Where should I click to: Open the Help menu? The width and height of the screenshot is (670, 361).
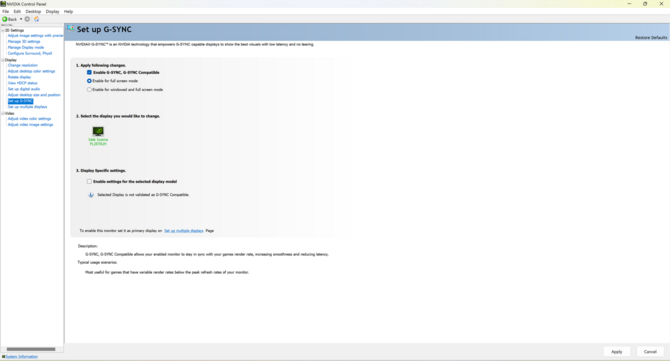point(68,12)
